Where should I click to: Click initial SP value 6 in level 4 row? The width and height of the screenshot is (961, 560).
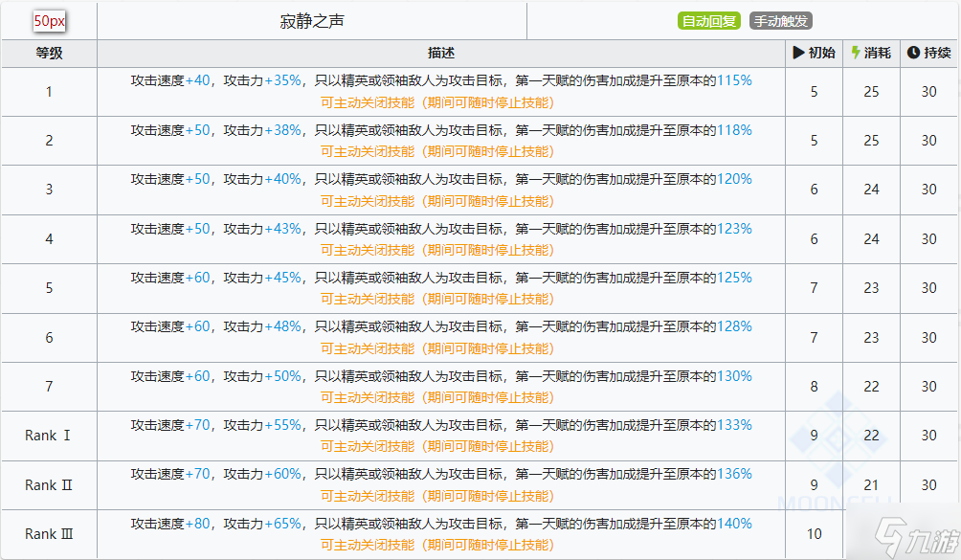[x=814, y=239]
